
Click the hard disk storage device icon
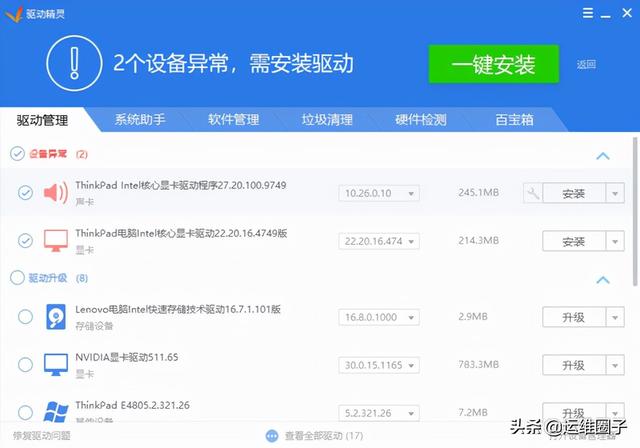(56, 317)
